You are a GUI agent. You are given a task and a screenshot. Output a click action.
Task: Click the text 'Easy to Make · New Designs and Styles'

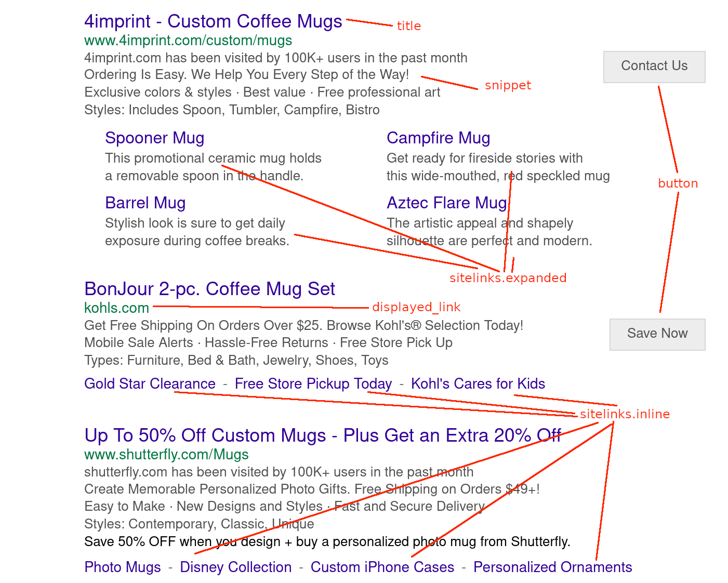tap(203, 507)
